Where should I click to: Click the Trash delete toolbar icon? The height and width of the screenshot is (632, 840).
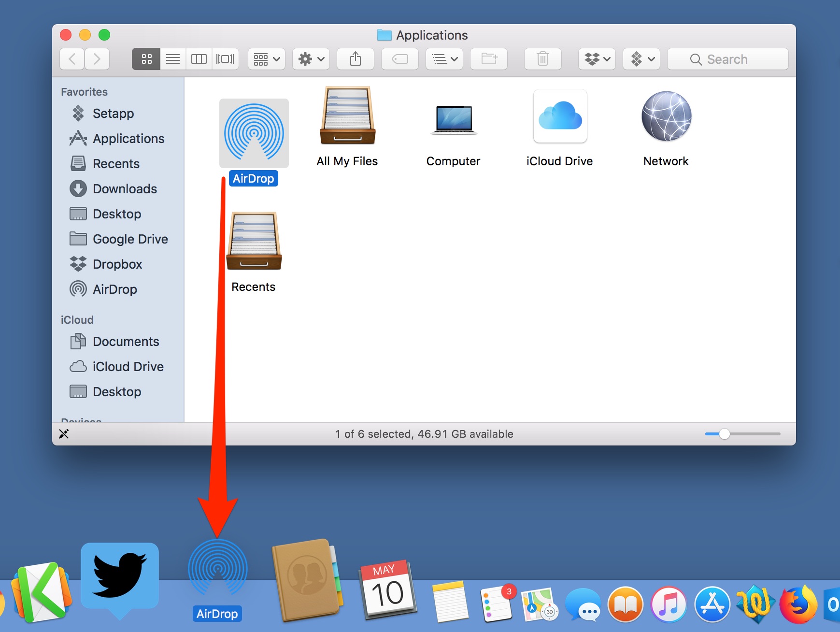tap(542, 59)
